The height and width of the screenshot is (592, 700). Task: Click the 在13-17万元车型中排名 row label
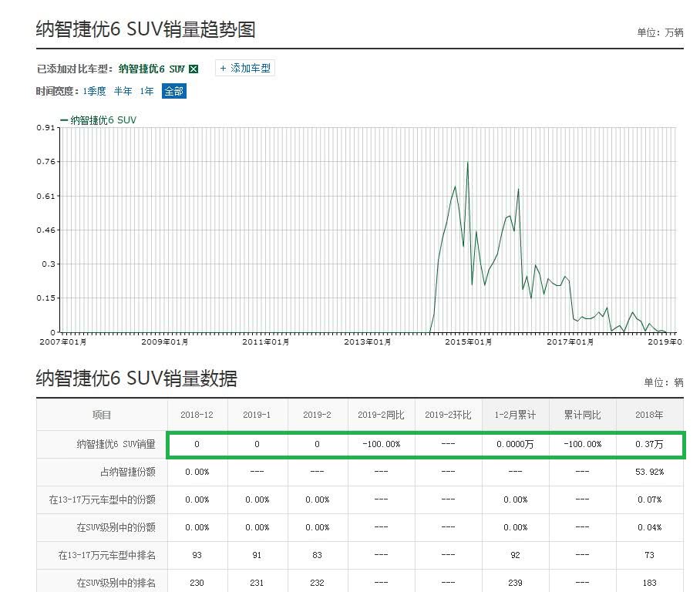coord(106,555)
